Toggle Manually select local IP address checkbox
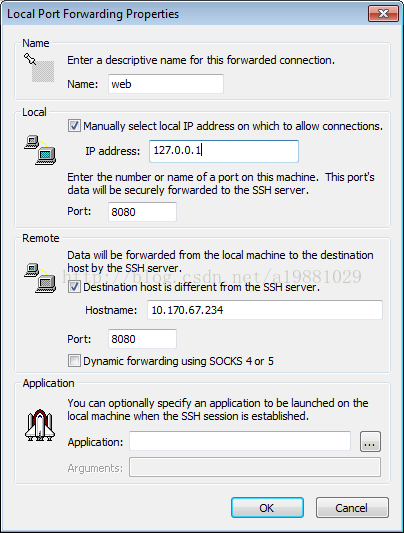The height and width of the screenshot is (533, 404). click(x=74, y=126)
